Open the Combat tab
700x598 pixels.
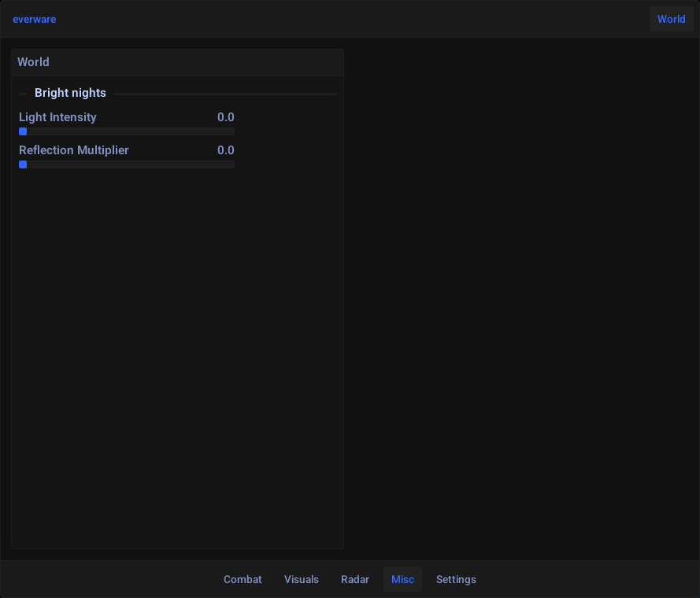tap(243, 579)
